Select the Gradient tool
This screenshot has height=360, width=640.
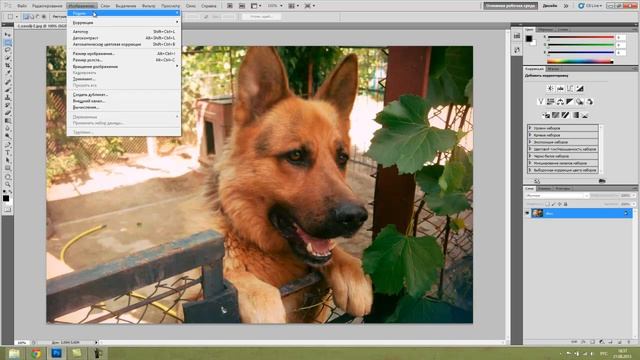coord(7,121)
